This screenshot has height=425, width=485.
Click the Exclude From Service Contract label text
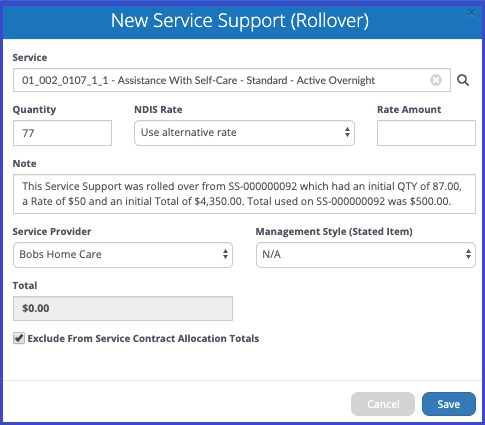click(x=143, y=339)
